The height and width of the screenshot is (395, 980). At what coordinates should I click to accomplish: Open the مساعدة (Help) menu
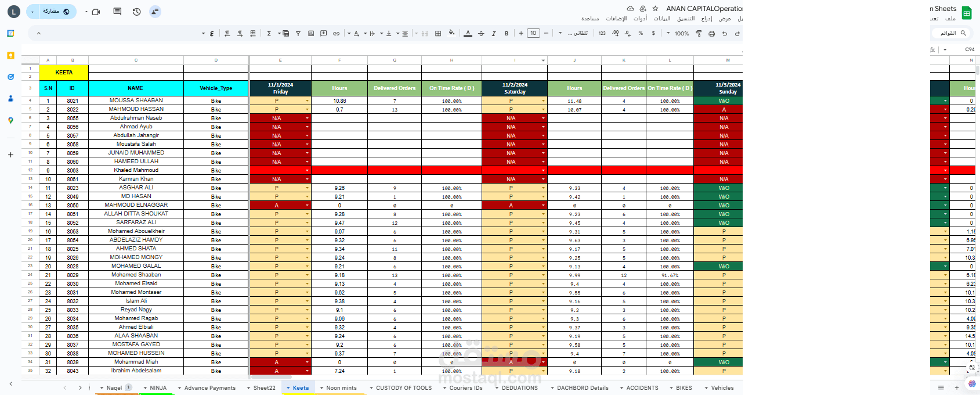(x=590, y=19)
